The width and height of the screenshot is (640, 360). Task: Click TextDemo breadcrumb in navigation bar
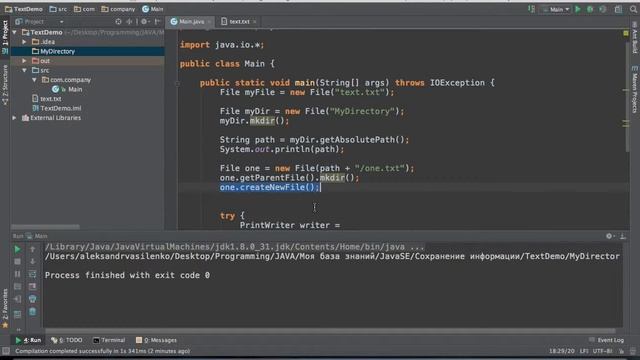coord(24,9)
